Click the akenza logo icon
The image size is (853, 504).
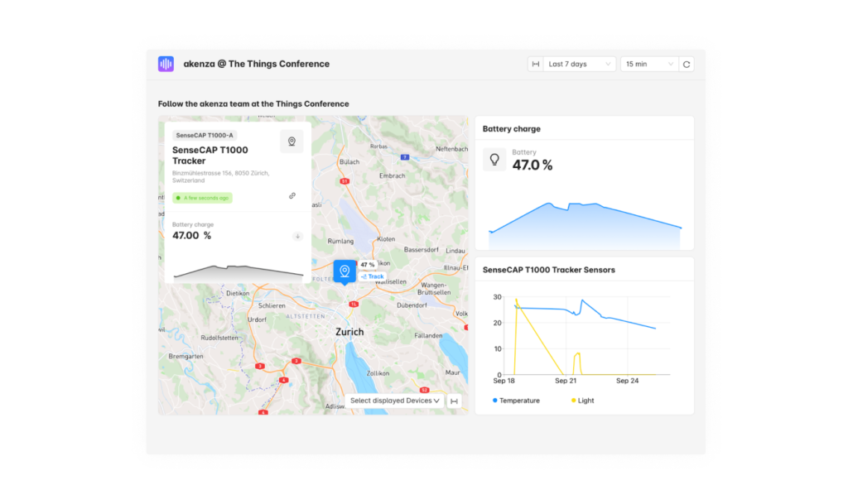pyautogui.click(x=166, y=64)
